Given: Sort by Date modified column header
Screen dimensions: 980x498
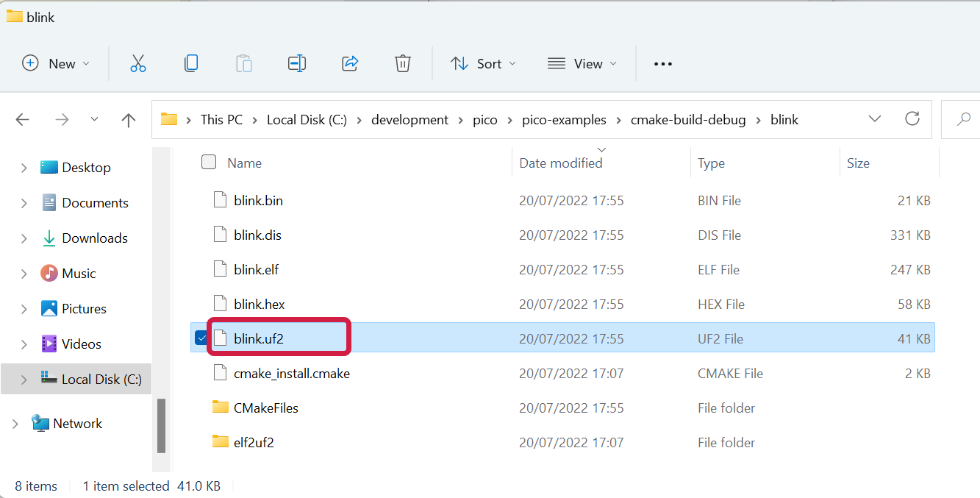Looking at the screenshot, I should coord(561,163).
